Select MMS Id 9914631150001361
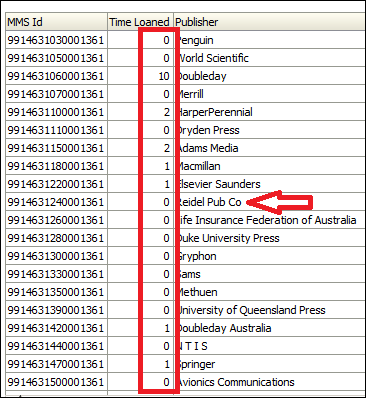 [56, 148]
